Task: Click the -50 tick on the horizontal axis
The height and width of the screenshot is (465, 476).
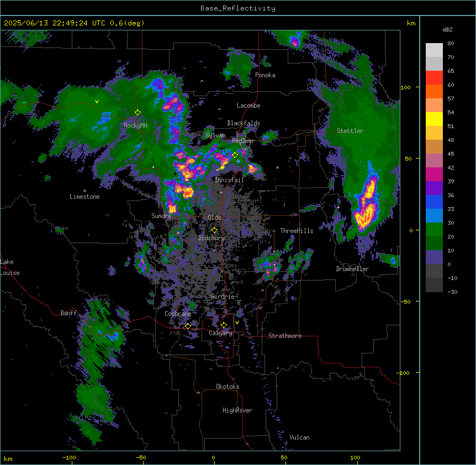Action: point(141,457)
